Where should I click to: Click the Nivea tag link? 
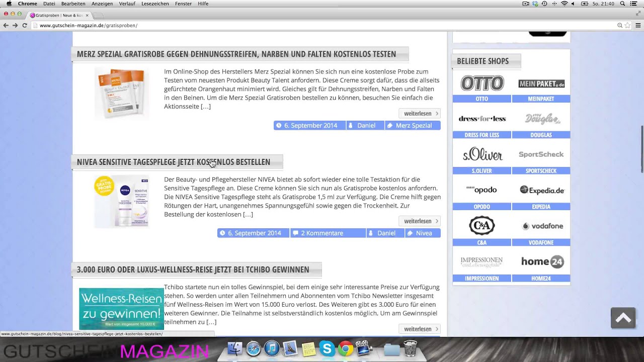coord(423,233)
